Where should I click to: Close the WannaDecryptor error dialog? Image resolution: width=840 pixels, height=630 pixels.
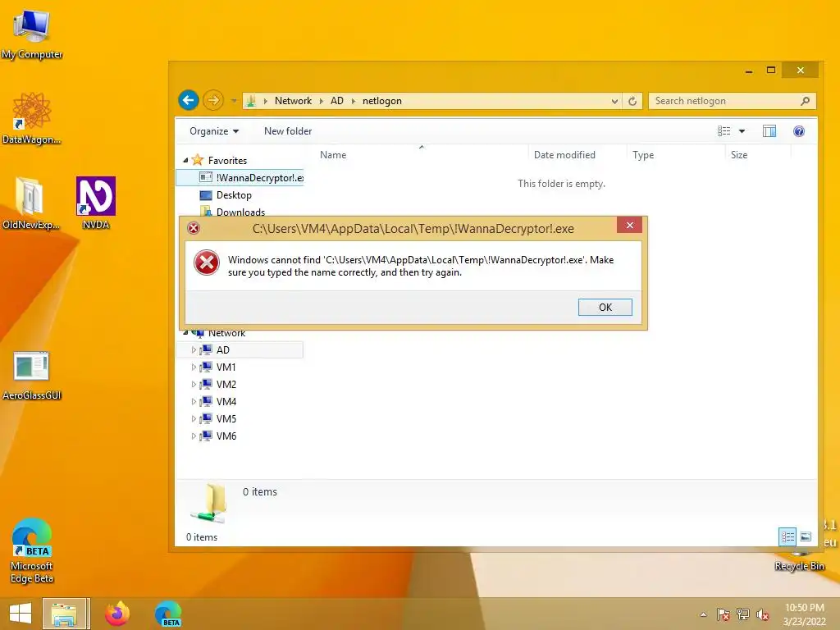(x=629, y=225)
